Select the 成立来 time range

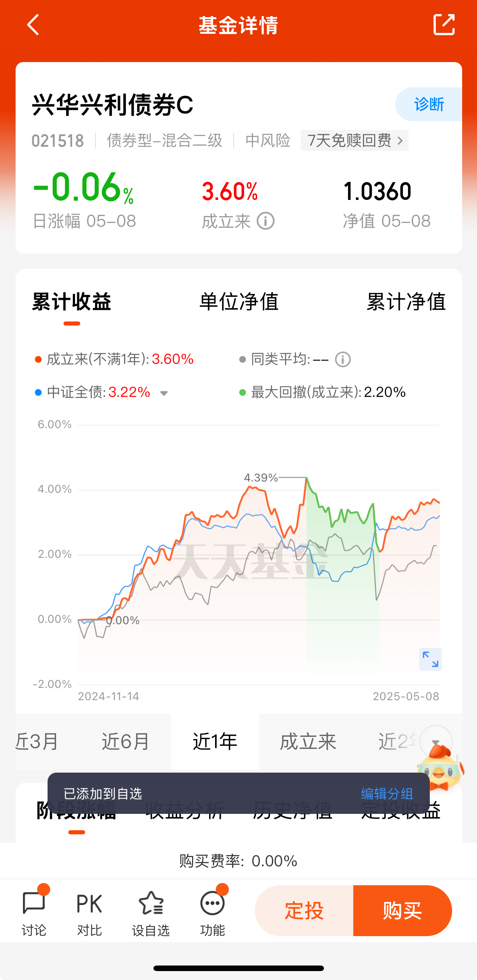(308, 741)
